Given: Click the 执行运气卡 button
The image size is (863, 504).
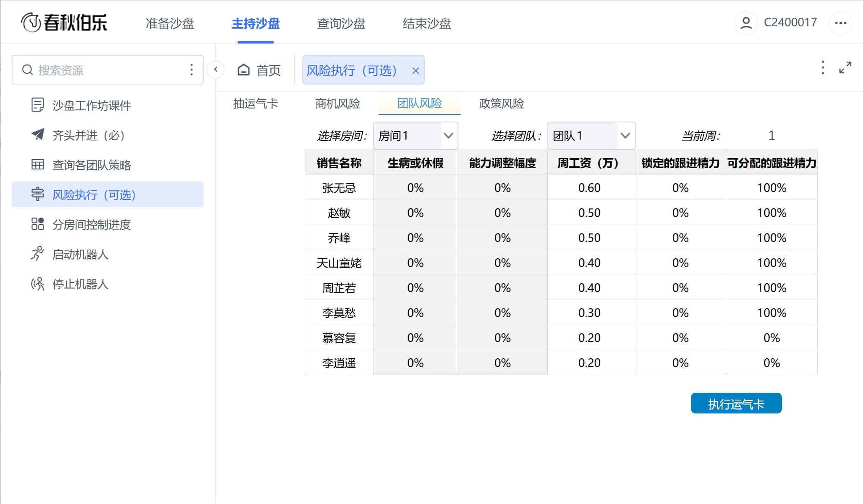Looking at the screenshot, I should click(x=736, y=404).
